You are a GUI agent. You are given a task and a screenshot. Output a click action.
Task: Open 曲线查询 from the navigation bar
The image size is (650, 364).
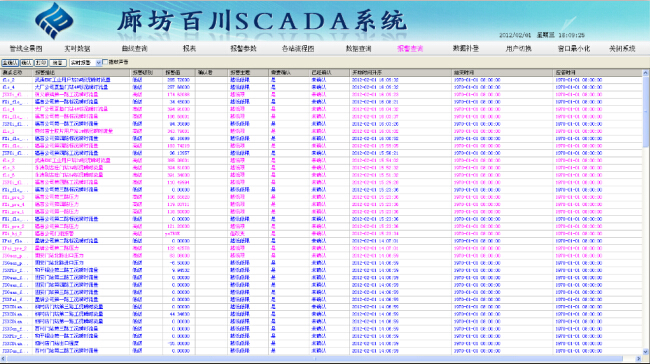134,49
